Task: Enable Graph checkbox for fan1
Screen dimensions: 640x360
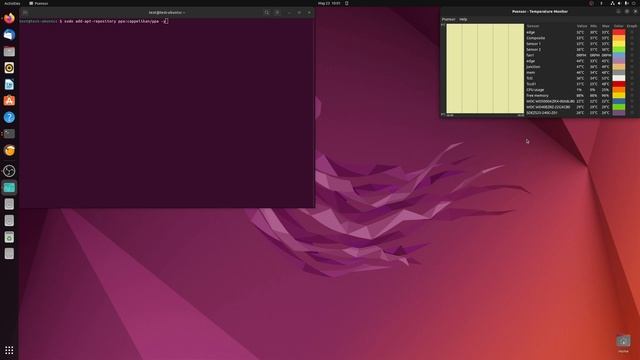Action: tap(632, 55)
